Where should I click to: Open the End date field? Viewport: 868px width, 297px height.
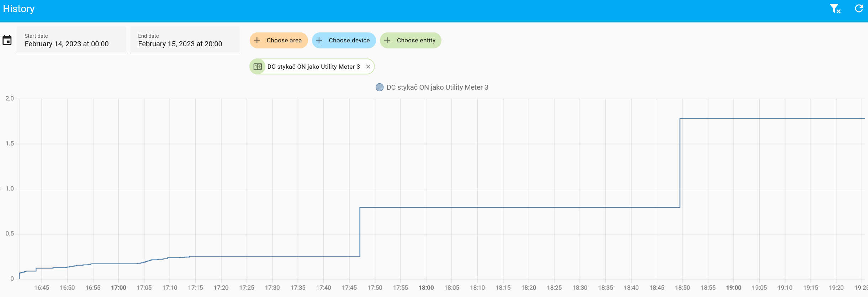pyautogui.click(x=185, y=40)
